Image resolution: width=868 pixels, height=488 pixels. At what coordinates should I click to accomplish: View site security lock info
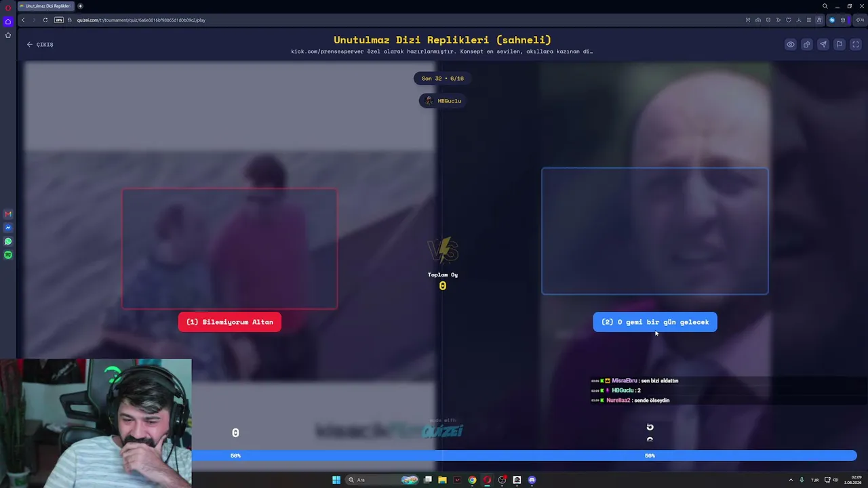[69, 20]
